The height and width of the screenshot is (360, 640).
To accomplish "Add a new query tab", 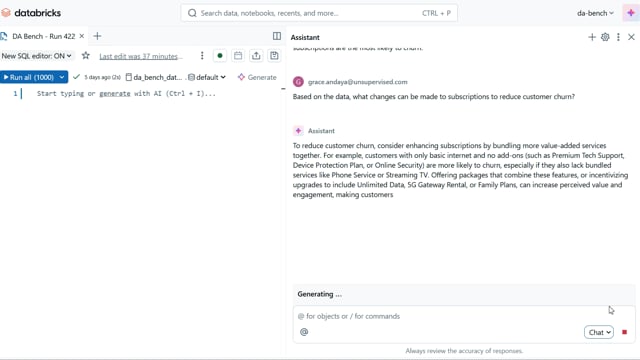I will pyautogui.click(x=97, y=36).
